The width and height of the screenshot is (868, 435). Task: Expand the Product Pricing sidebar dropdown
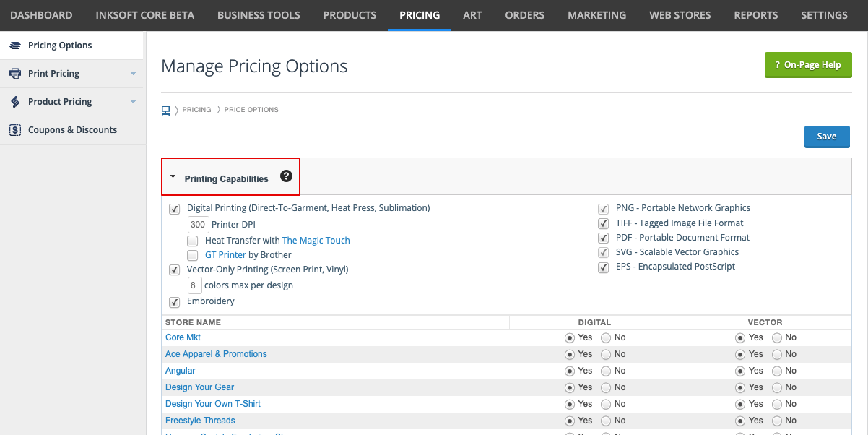click(132, 101)
